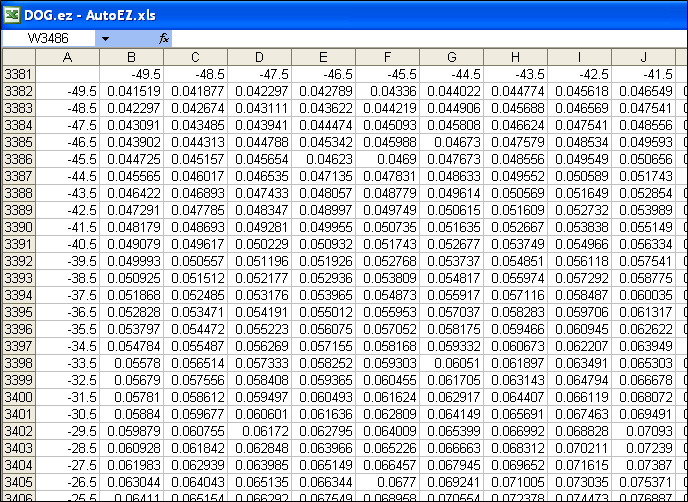Select row 3398 header
The image size is (688, 502).
coord(17,363)
